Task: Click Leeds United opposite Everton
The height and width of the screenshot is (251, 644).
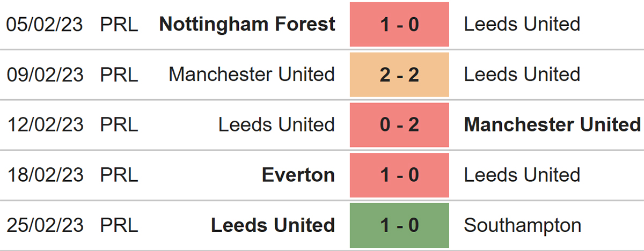Action: coord(522,175)
